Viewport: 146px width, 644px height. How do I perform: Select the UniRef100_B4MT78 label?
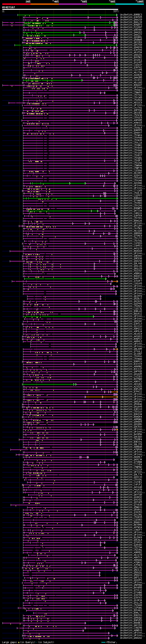click(131, 278)
